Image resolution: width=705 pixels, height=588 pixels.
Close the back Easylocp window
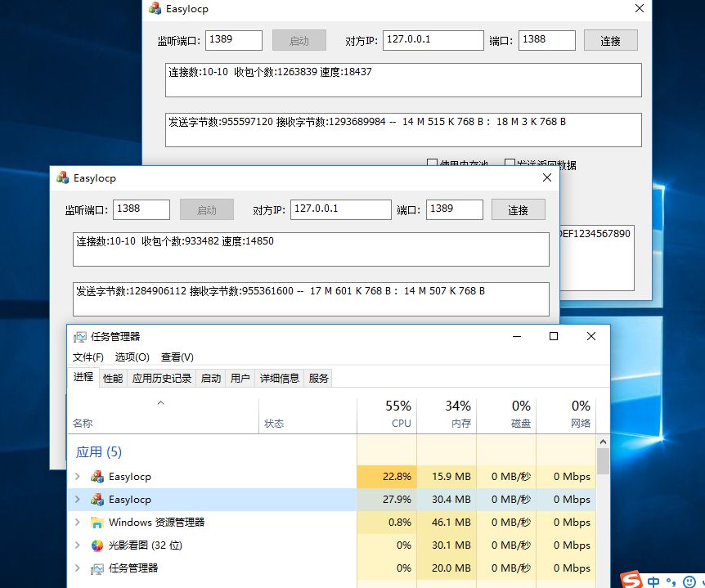coord(640,8)
